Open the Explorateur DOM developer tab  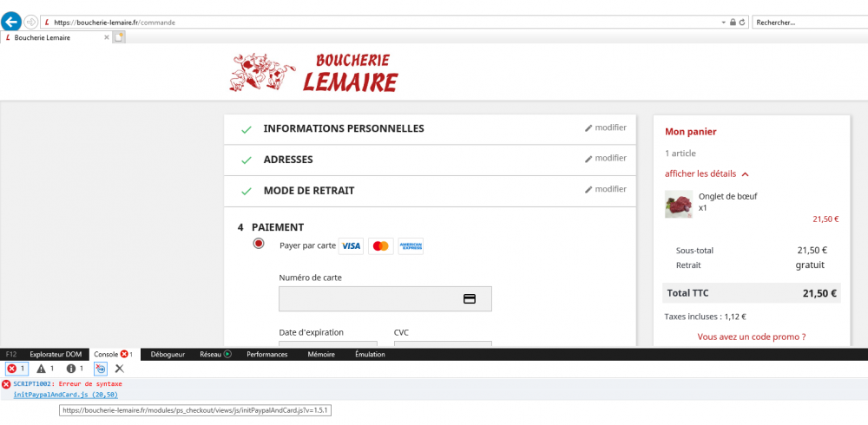coord(56,354)
